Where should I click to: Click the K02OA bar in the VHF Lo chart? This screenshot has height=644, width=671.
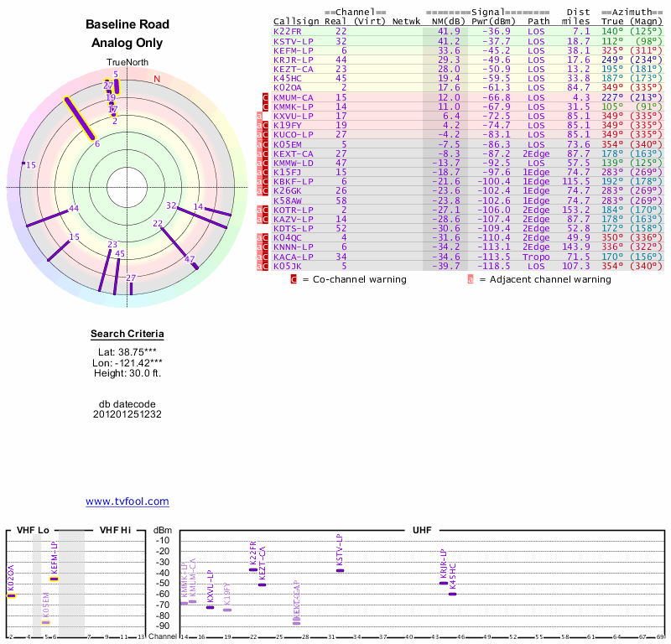tap(11, 595)
